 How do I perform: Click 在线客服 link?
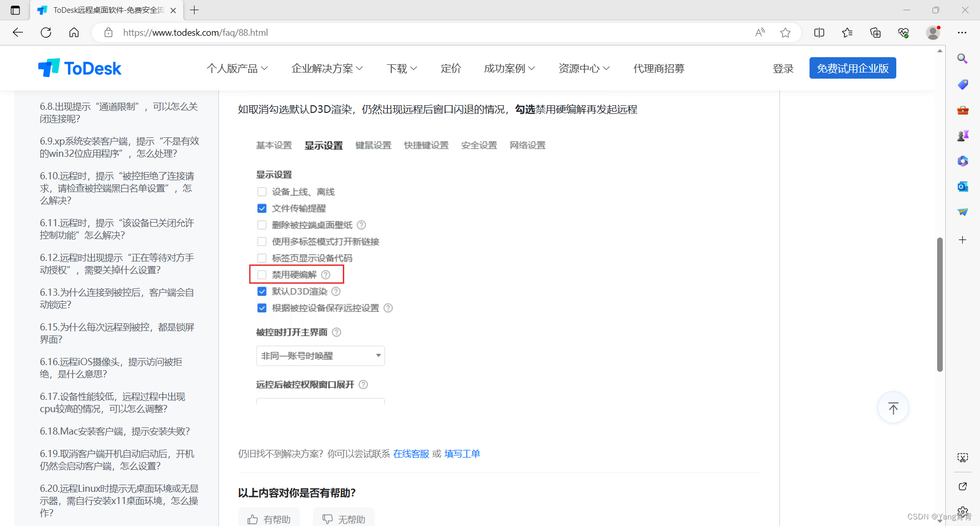pyautogui.click(x=411, y=454)
